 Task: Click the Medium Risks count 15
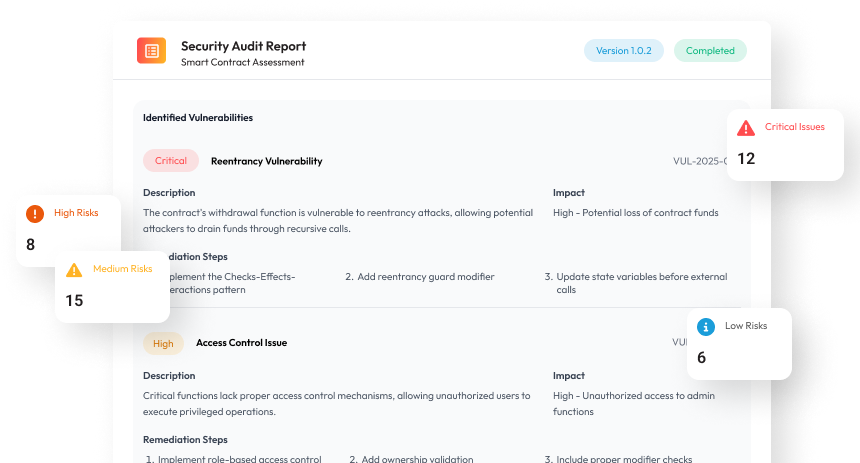(x=74, y=301)
